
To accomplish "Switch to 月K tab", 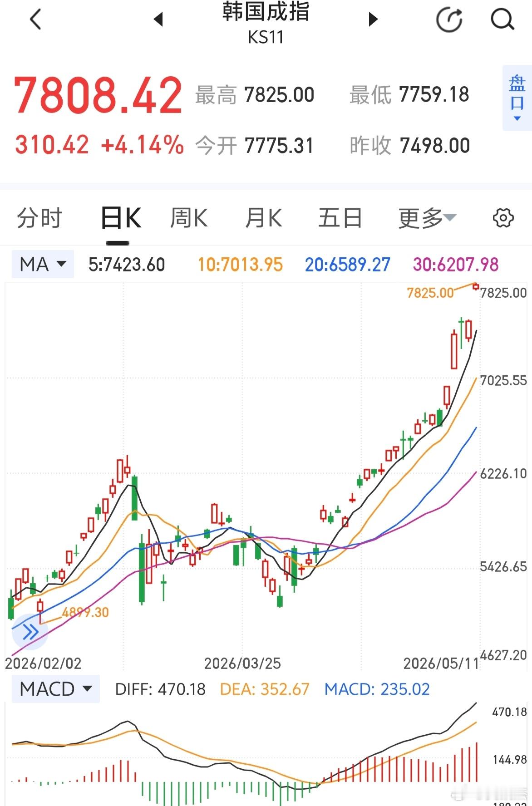I will pyautogui.click(x=264, y=218).
